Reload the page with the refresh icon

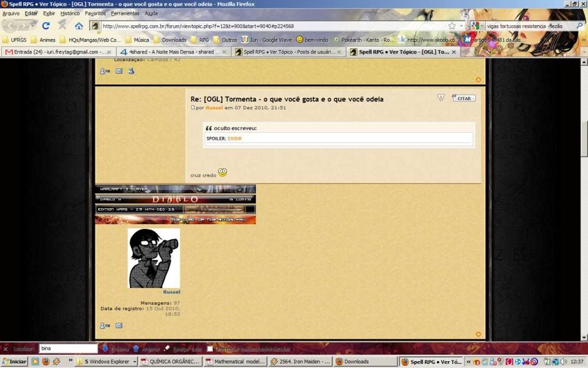click(x=46, y=26)
